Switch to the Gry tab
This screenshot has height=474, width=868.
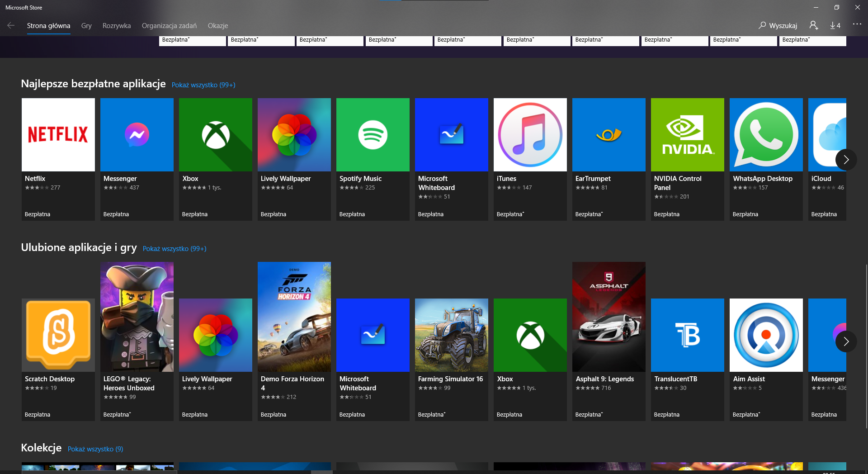(x=86, y=26)
